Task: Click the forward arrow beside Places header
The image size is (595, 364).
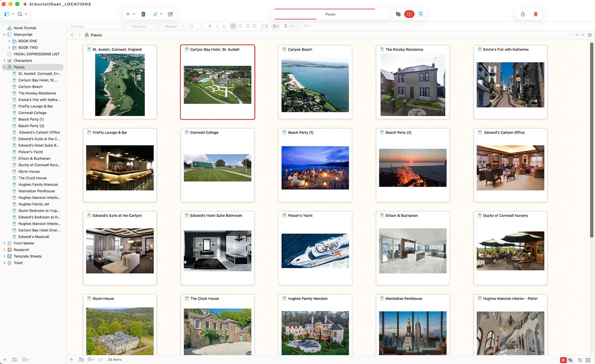Action: [x=79, y=35]
